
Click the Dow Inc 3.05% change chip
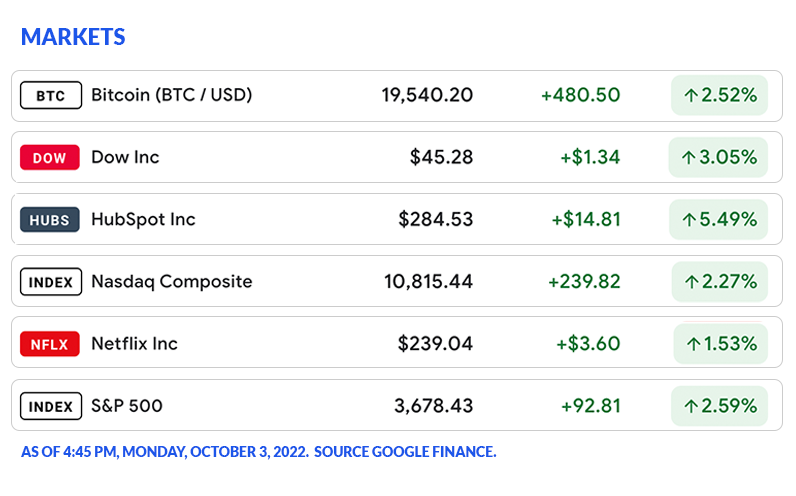coord(718,158)
